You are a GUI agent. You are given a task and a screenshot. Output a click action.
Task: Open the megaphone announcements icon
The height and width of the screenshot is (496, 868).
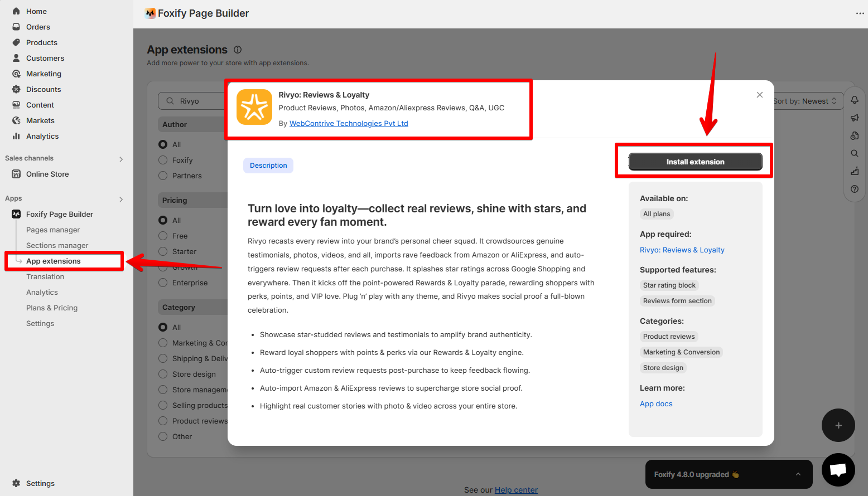click(854, 118)
